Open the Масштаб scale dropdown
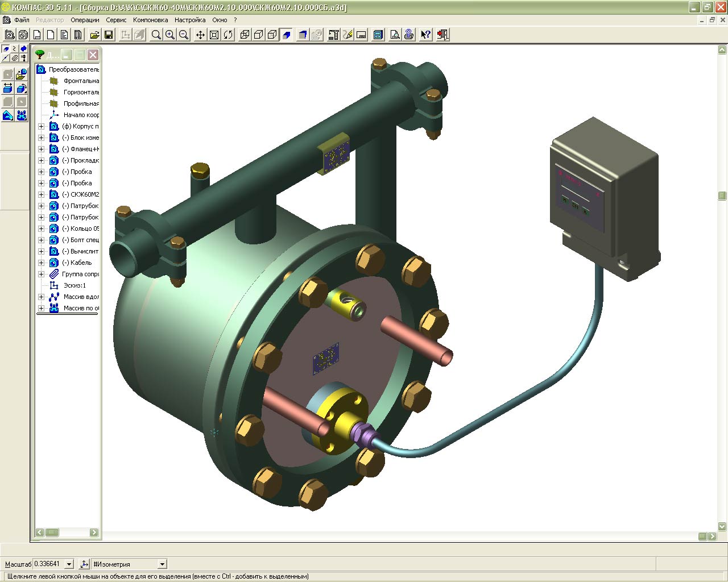728x582 pixels. tap(69, 564)
